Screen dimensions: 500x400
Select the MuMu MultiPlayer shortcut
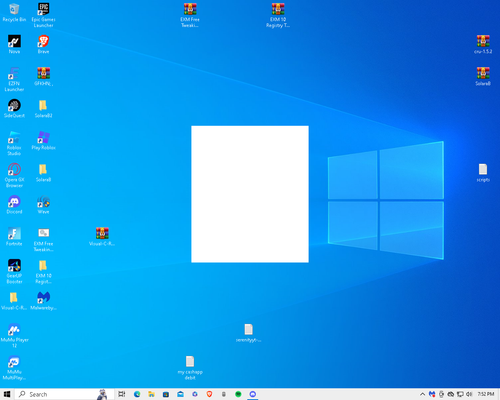(x=14, y=367)
